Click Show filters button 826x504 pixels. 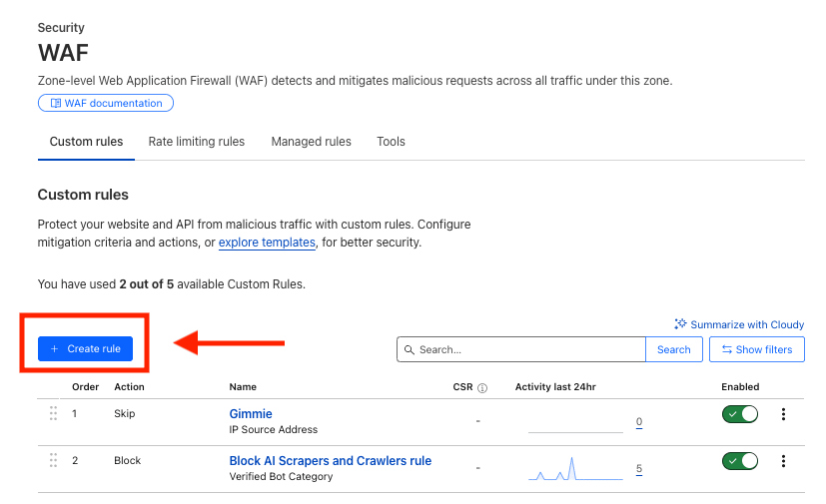tap(757, 349)
